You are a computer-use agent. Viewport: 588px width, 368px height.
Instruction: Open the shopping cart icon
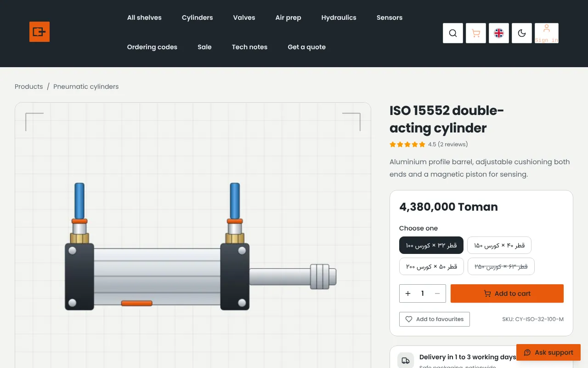pyautogui.click(x=476, y=33)
